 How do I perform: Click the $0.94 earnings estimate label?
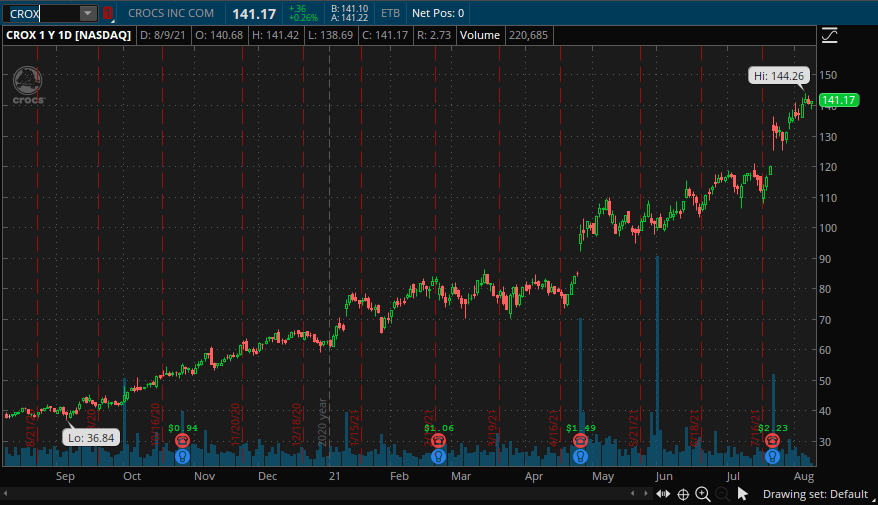[x=183, y=428]
